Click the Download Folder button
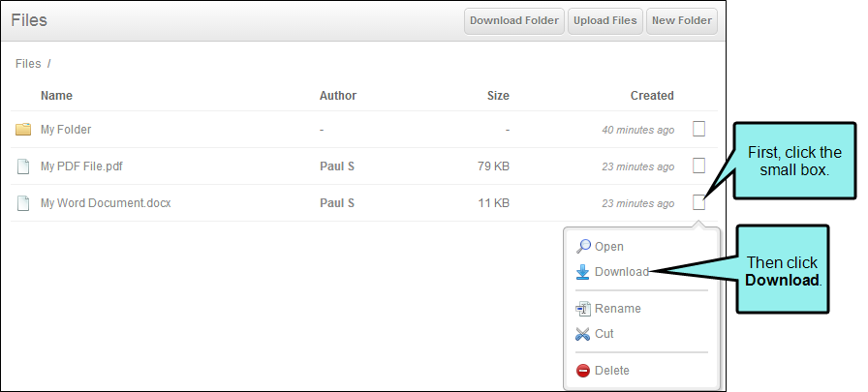 pos(514,20)
